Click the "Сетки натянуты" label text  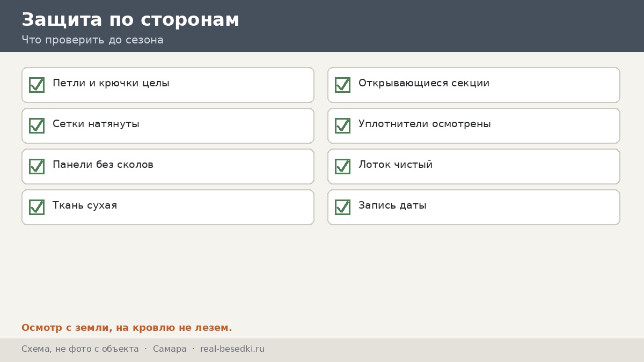pos(96,124)
